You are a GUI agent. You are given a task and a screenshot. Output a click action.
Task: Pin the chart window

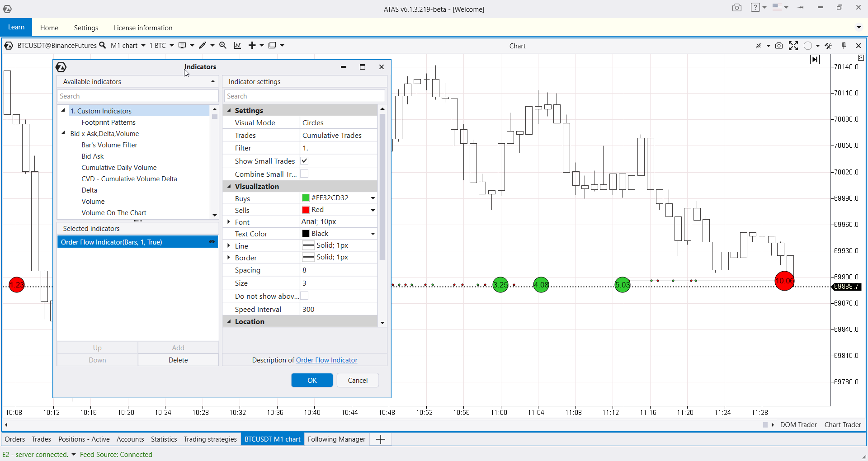point(844,46)
